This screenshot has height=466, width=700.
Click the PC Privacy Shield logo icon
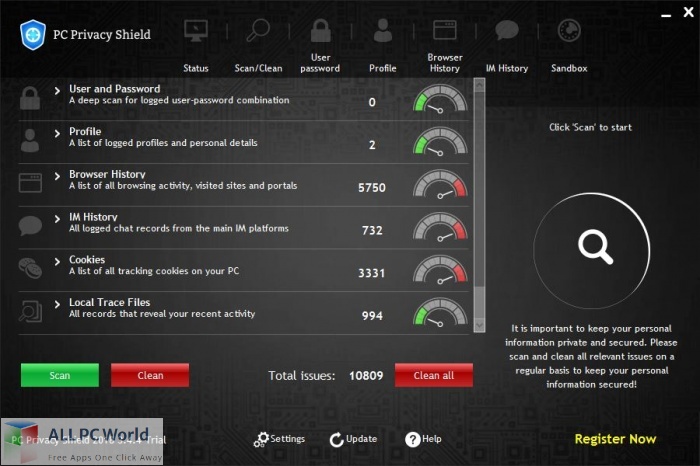point(33,35)
